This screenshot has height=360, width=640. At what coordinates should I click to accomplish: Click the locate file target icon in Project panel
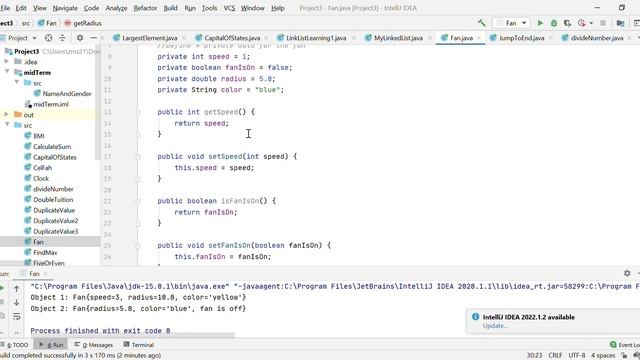pyautogui.click(x=49, y=38)
